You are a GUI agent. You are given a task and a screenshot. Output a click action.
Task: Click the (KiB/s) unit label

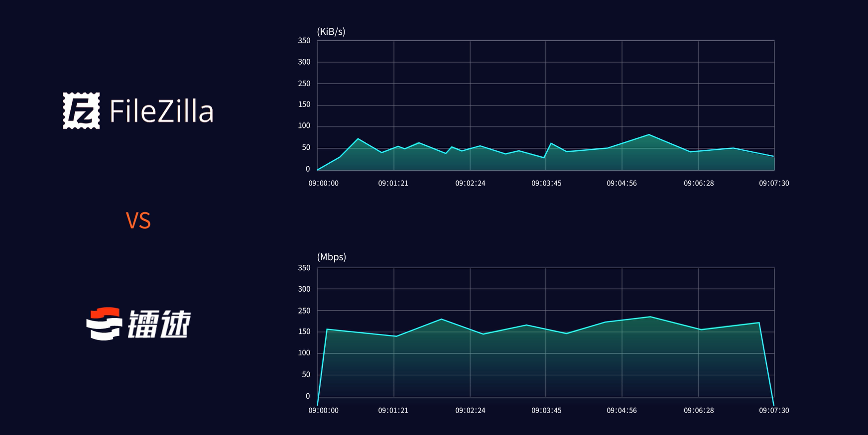point(331,32)
